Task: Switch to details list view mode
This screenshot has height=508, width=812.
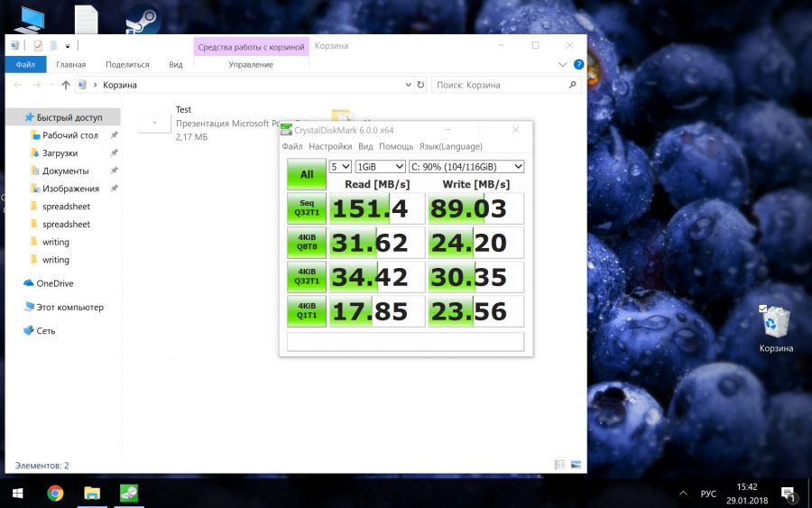Action: pyautogui.click(x=560, y=466)
